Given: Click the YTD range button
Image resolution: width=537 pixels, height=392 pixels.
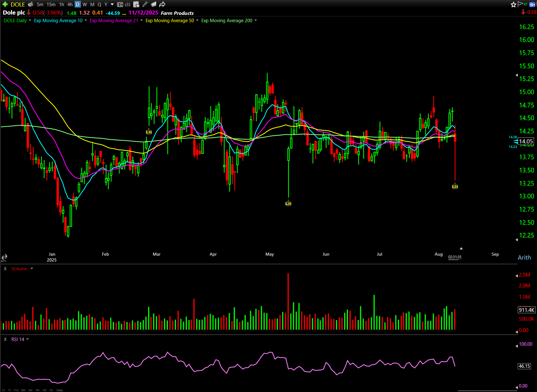Looking at the screenshot, I should (16, 390).
